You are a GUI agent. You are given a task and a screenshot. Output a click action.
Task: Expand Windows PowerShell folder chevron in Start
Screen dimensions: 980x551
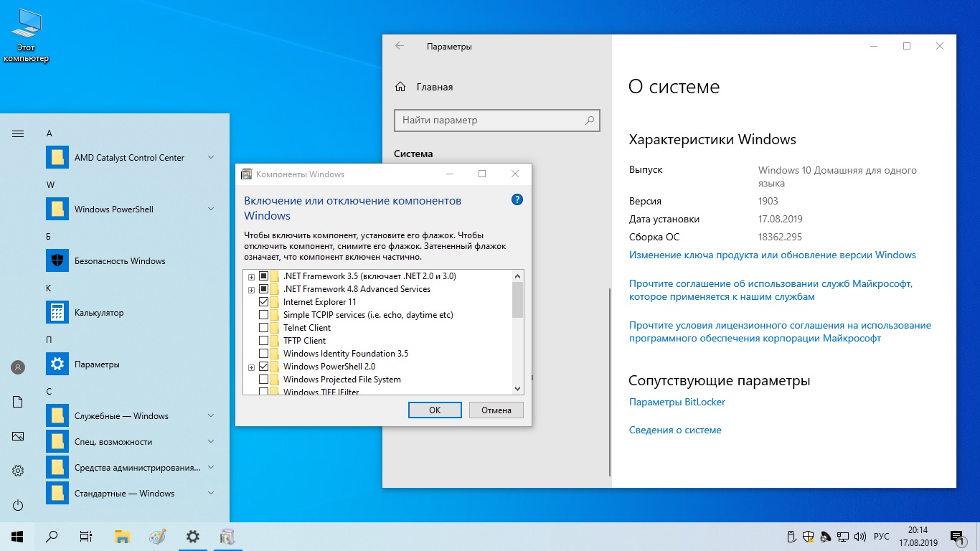click(211, 209)
